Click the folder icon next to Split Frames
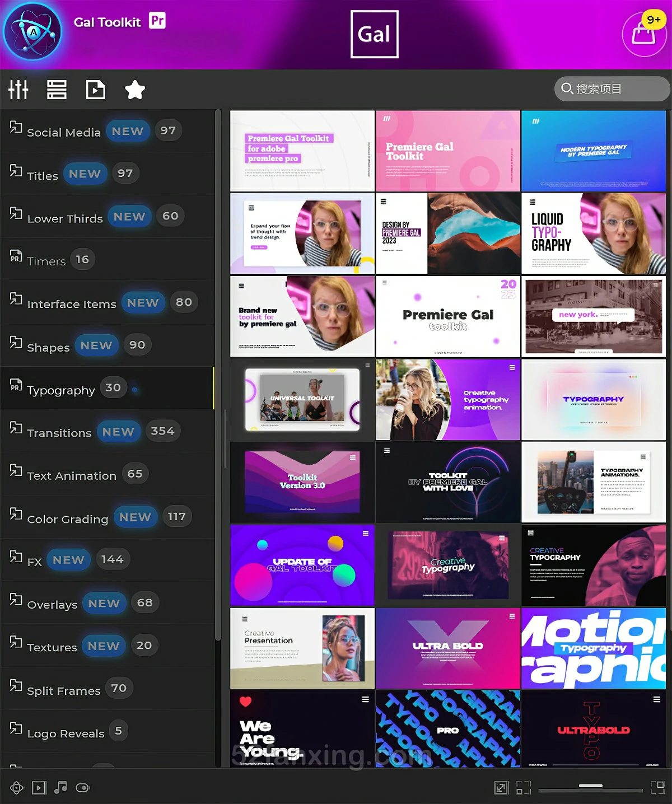The width and height of the screenshot is (672, 804). tap(16, 685)
